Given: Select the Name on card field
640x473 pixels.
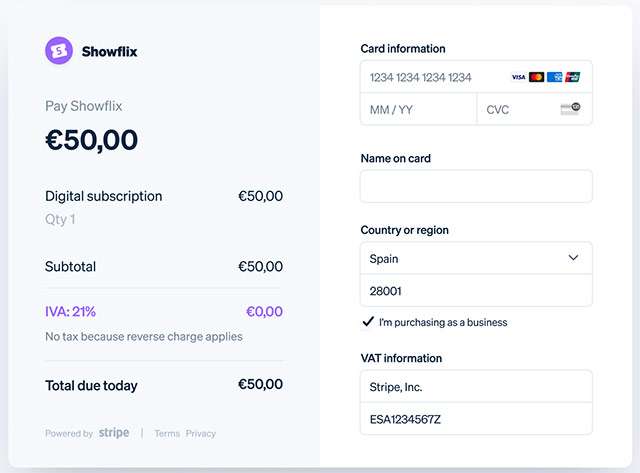Looking at the screenshot, I should point(476,186).
